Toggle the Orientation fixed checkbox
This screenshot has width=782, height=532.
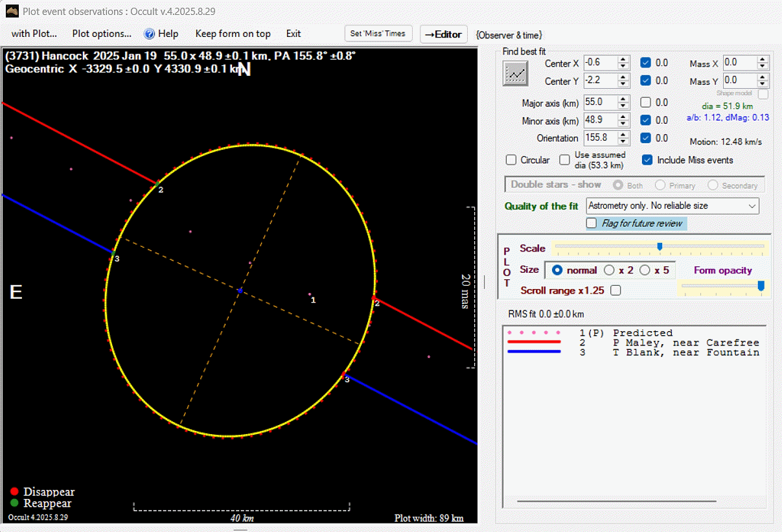click(x=645, y=138)
